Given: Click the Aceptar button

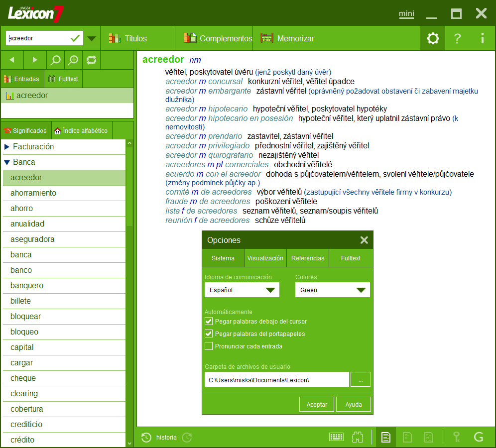Looking at the screenshot, I should [x=317, y=404].
